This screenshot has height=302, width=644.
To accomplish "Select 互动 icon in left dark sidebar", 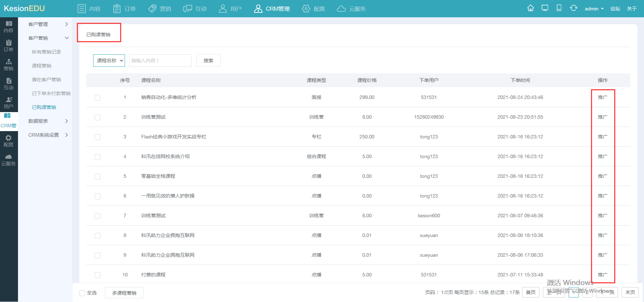I will pyautogui.click(x=9, y=84).
